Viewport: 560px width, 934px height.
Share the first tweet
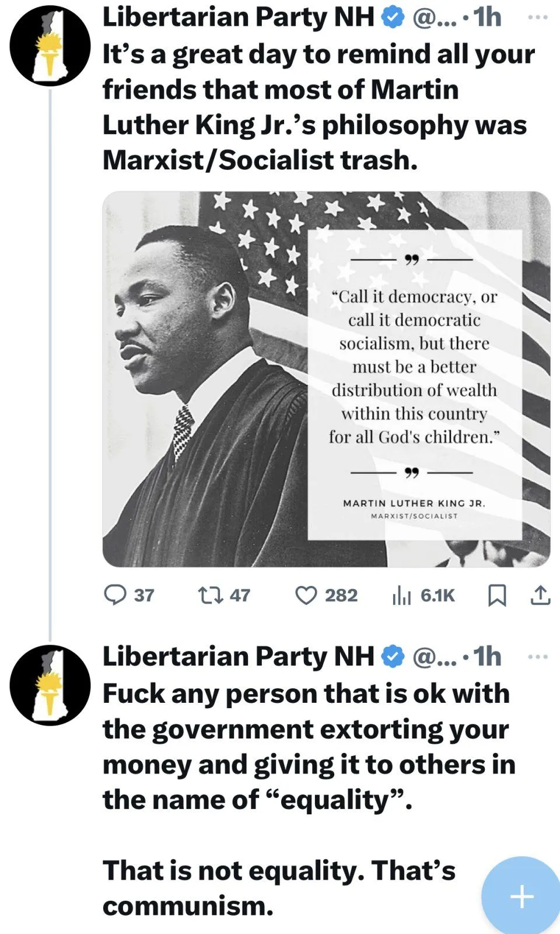[x=540, y=595]
